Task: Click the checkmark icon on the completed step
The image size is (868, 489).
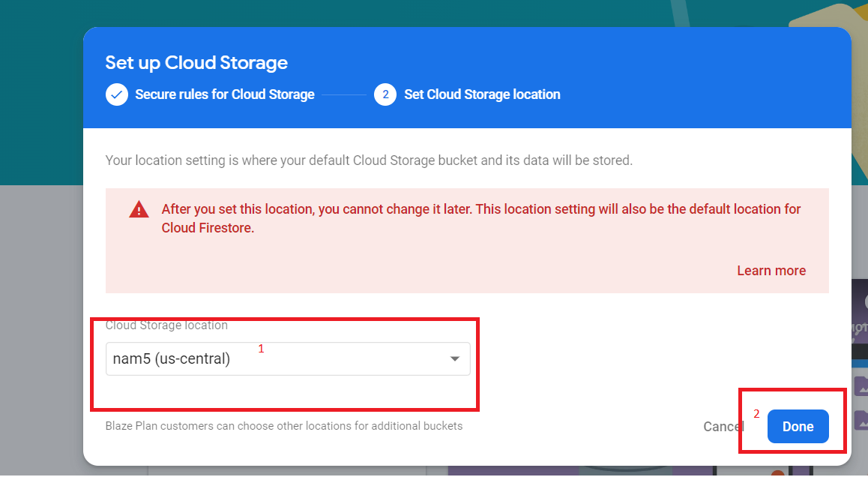Action: pos(117,94)
